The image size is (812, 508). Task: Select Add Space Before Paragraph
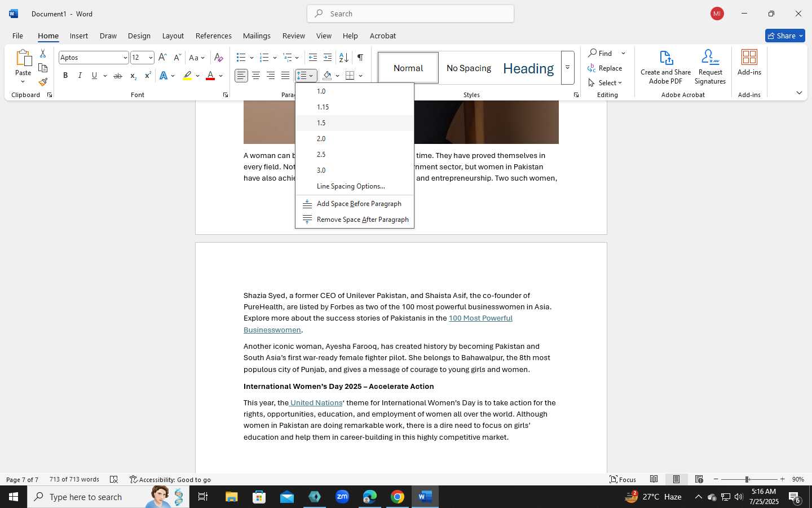tap(355, 204)
